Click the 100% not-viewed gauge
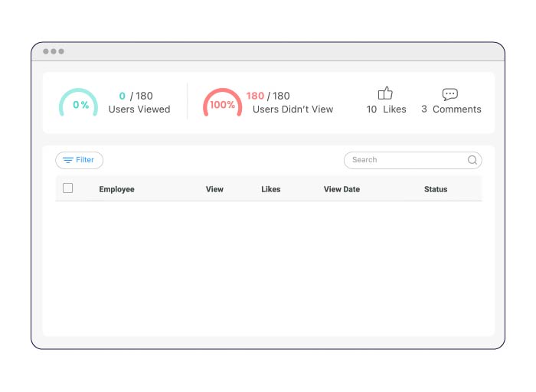Viewport: 536px width, 392px height. pyautogui.click(x=223, y=103)
